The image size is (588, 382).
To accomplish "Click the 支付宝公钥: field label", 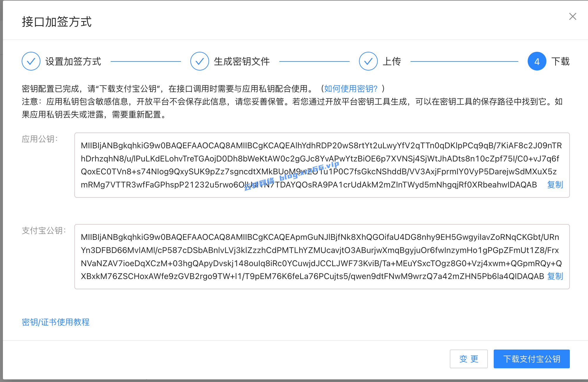I will pos(44,230).
